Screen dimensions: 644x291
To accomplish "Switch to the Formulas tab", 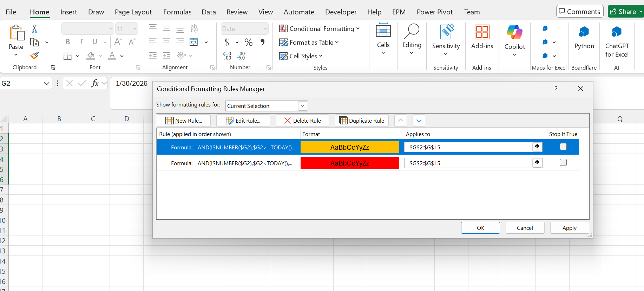I will [x=177, y=12].
